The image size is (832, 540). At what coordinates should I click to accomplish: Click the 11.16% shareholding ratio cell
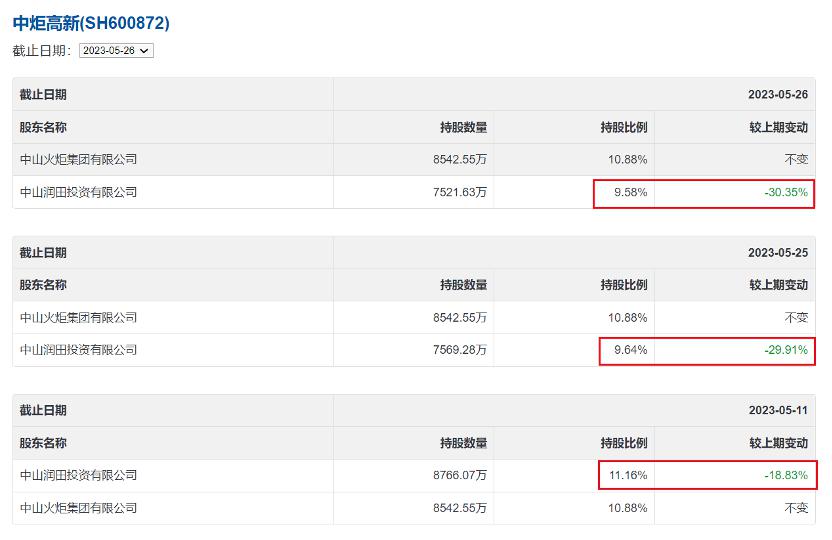pyautogui.click(x=627, y=475)
